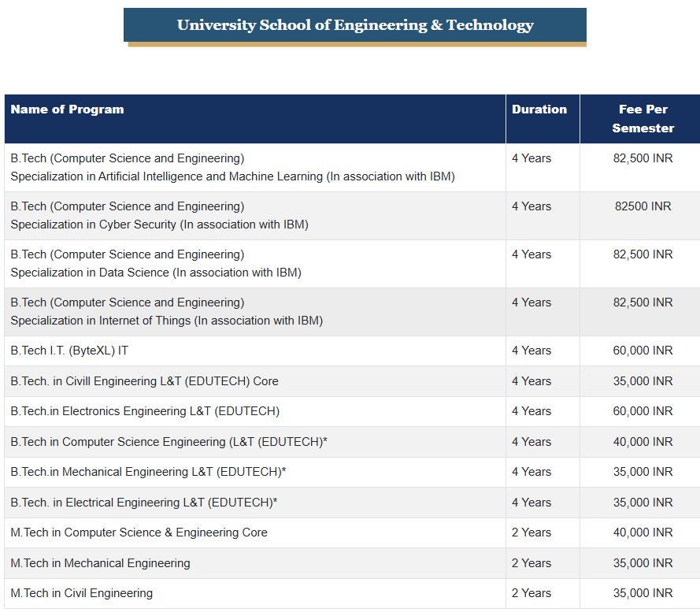Click the University School of Engineering & Technology banner
The width and height of the screenshot is (700, 616).
(x=355, y=25)
